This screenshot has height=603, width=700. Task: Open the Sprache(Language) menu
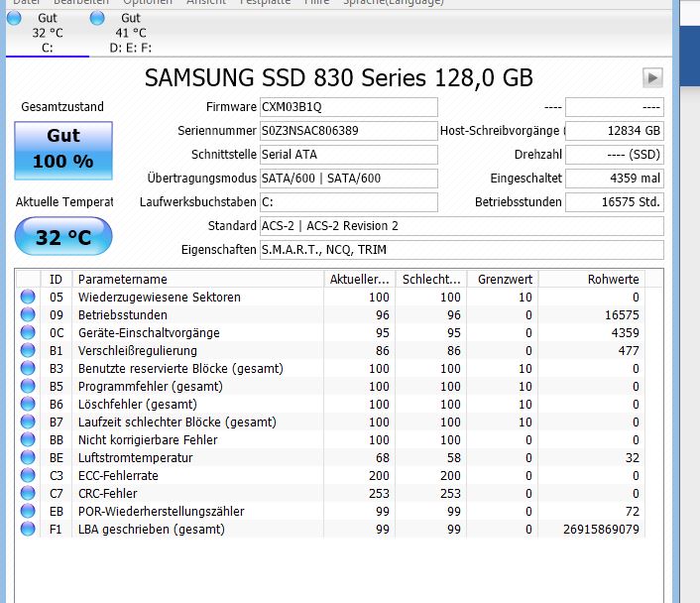tap(394, 2)
